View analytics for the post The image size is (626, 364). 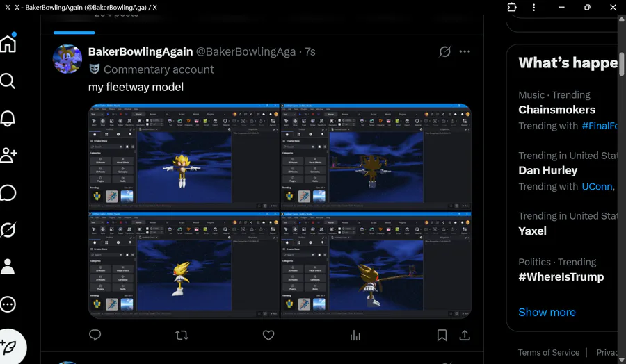355,336
